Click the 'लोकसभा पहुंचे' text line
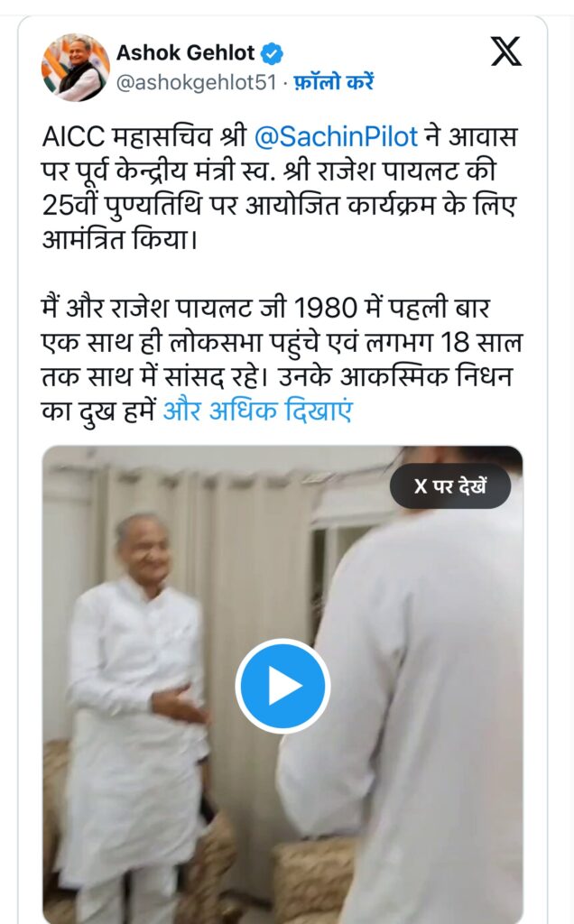Image resolution: width=574 pixels, height=924 pixels. [282, 342]
